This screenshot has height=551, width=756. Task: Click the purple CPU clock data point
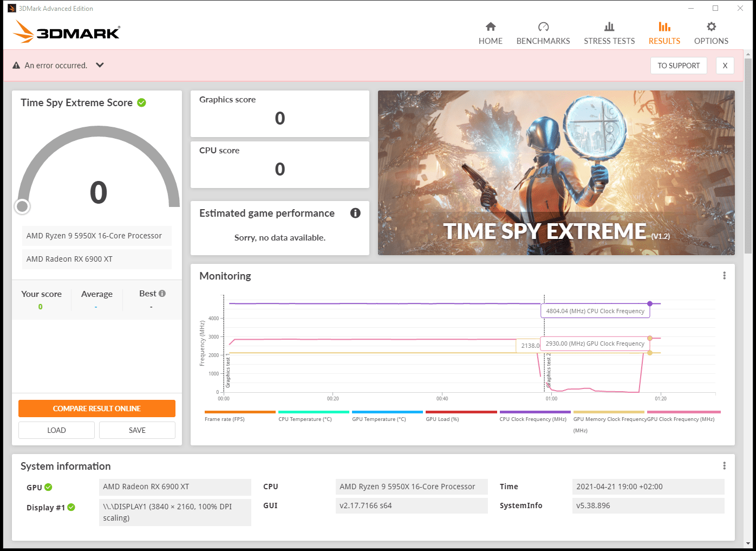[650, 303]
